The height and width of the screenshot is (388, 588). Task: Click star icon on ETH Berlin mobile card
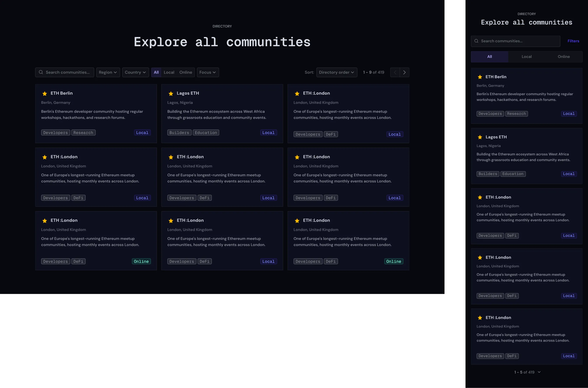click(x=480, y=77)
